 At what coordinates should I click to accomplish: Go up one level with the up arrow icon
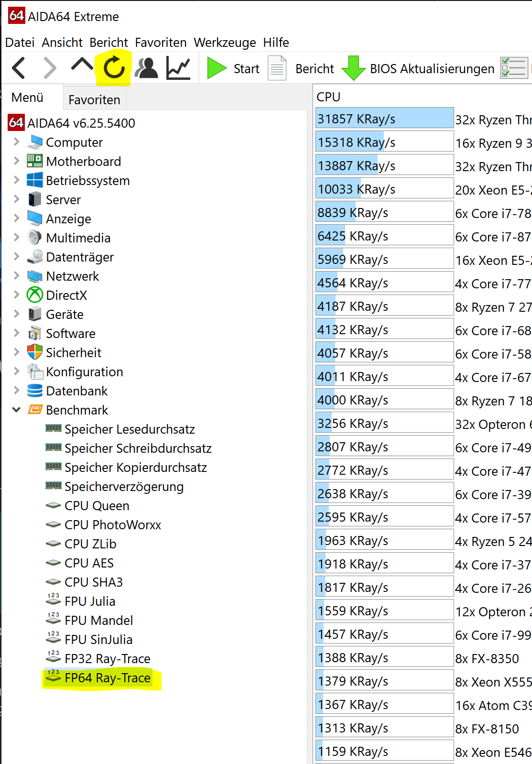click(82, 65)
